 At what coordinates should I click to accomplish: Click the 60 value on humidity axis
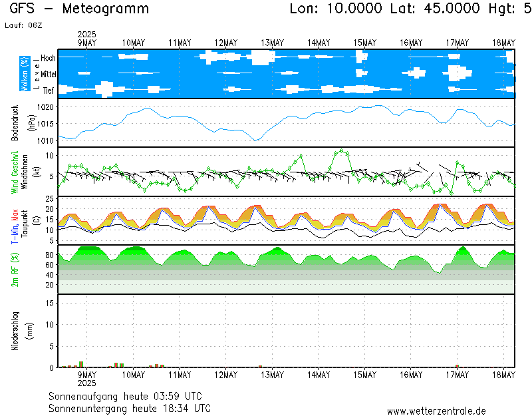(50, 265)
